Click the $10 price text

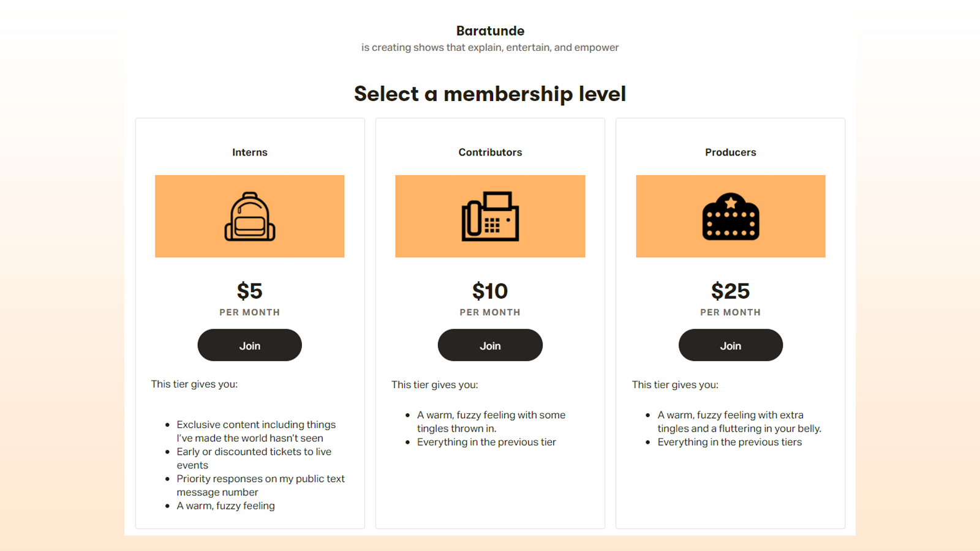click(490, 291)
